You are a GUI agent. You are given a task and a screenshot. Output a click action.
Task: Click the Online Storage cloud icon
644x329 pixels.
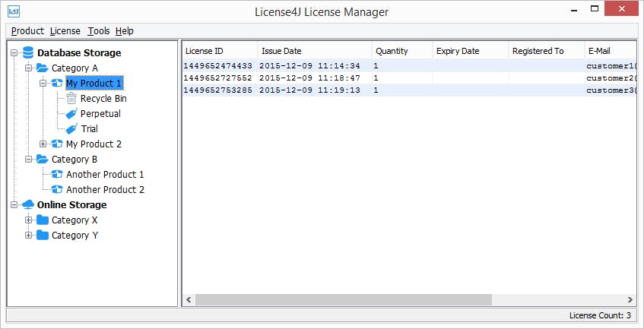[x=28, y=204]
